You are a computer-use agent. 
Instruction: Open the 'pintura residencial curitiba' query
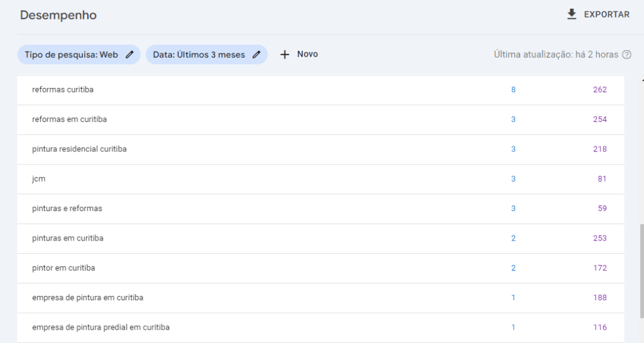coord(79,149)
